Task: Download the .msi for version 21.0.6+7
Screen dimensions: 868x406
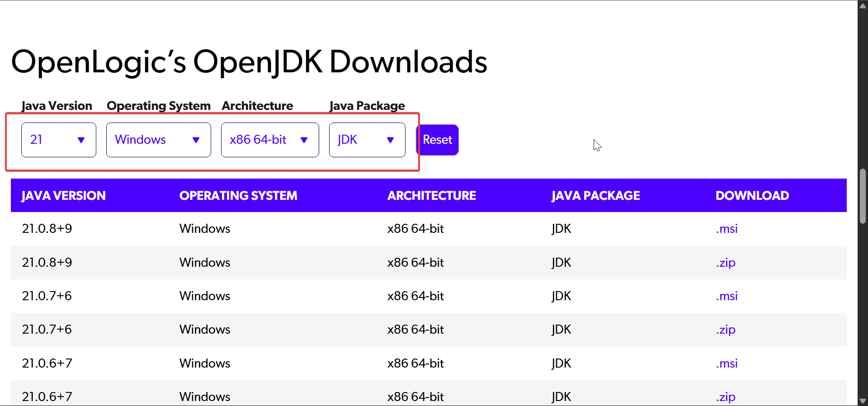Action: [726, 364]
